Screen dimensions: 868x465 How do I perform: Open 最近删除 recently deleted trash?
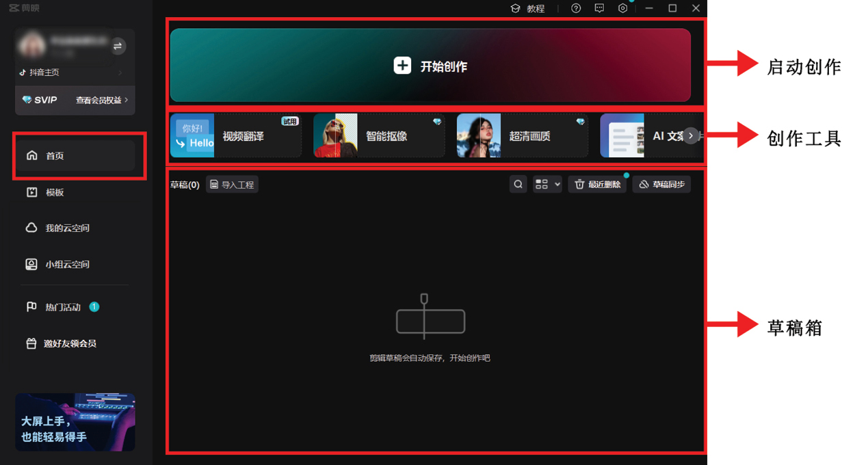coord(597,185)
